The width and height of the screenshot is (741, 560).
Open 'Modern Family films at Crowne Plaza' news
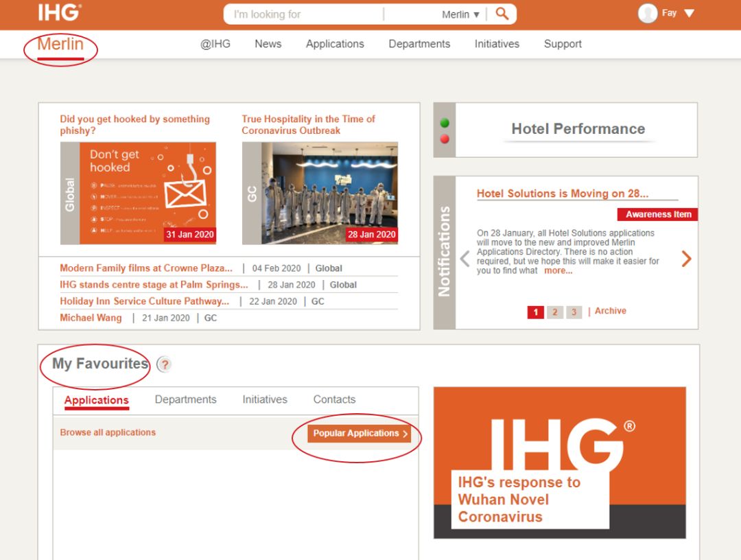click(x=146, y=268)
